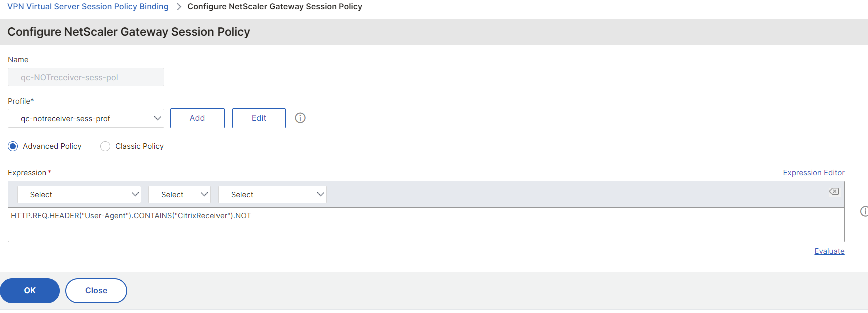This screenshot has height=313, width=868.
Task: Open the first expression Select dropdown
Action: pos(79,195)
